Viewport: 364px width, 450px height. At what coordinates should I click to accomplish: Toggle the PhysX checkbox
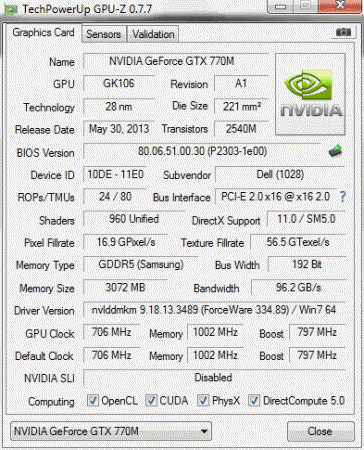click(x=203, y=400)
